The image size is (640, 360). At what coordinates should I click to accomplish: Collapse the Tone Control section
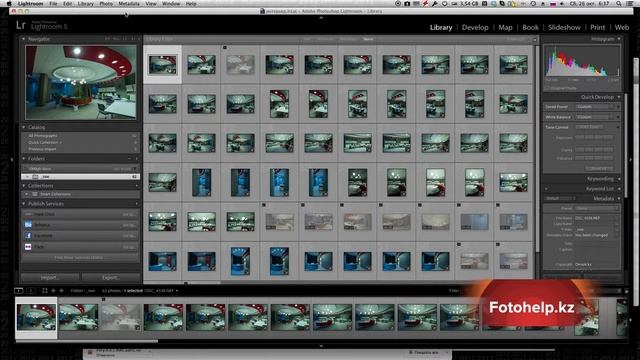618,127
